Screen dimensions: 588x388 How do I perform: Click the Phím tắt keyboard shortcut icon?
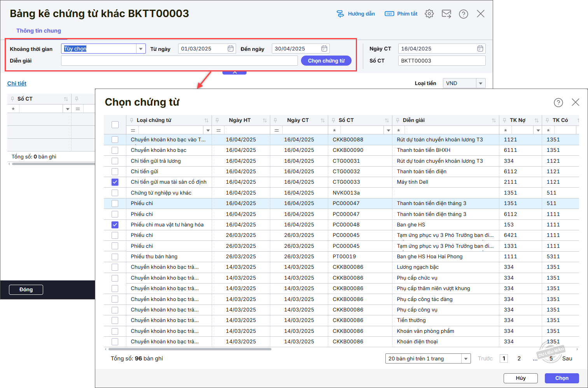pyautogui.click(x=389, y=14)
